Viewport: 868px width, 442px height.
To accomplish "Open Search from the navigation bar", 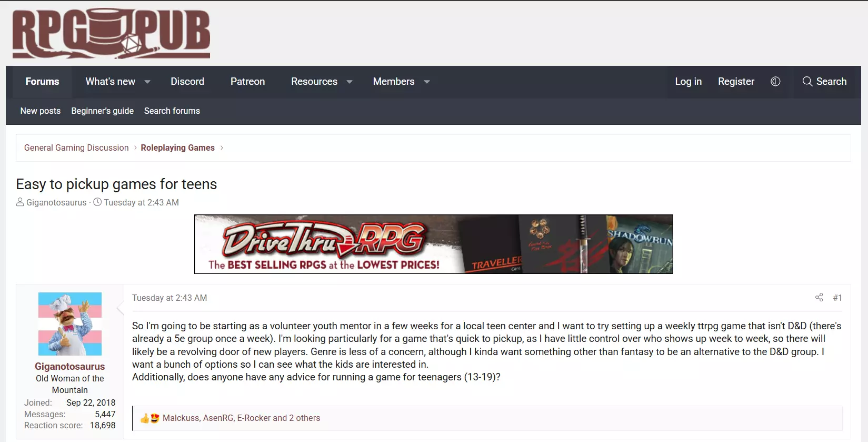I will 824,82.
